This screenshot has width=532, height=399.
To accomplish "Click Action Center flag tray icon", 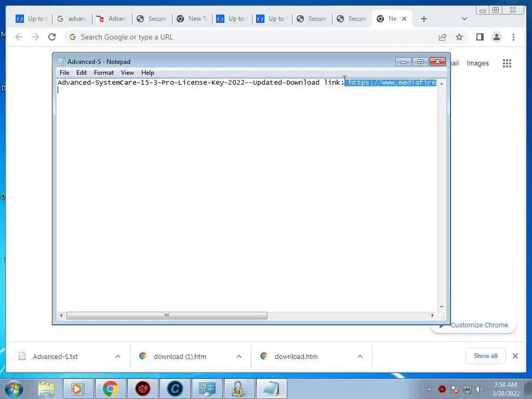I will point(454,389).
